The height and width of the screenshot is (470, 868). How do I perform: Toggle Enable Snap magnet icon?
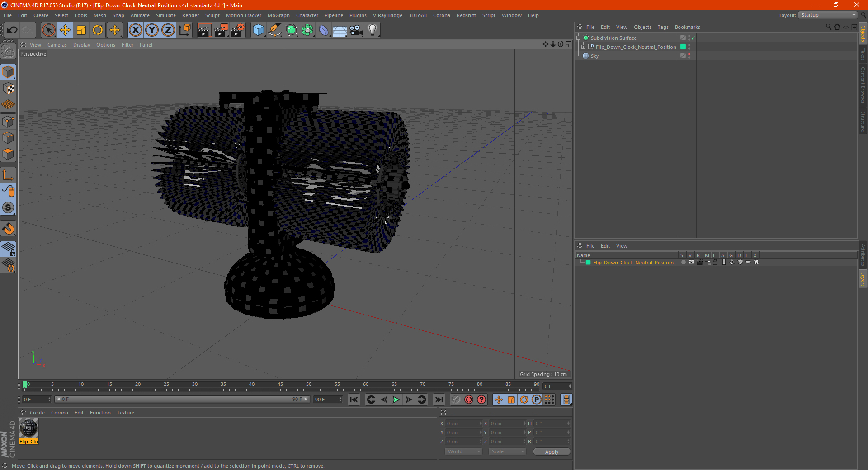point(8,228)
